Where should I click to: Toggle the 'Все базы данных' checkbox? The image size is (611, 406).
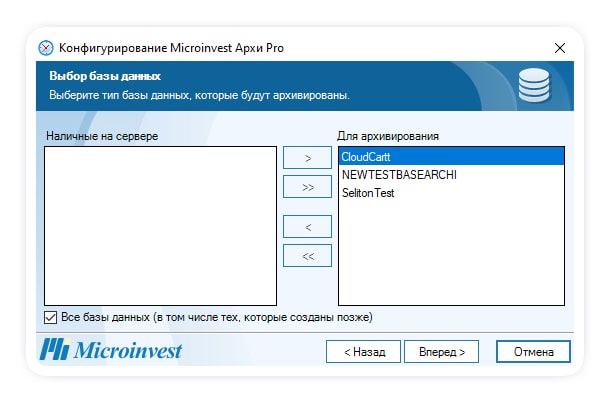pyautogui.click(x=51, y=318)
